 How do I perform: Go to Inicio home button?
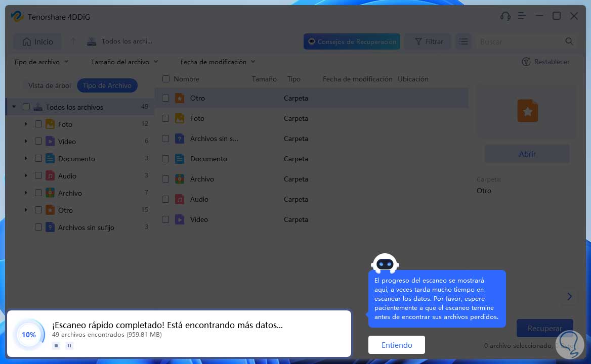pyautogui.click(x=37, y=41)
